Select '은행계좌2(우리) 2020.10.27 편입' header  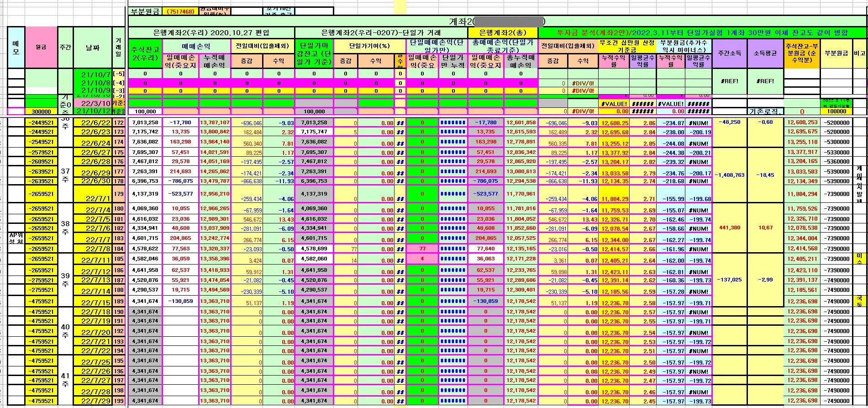pyautogui.click(x=211, y=33)
